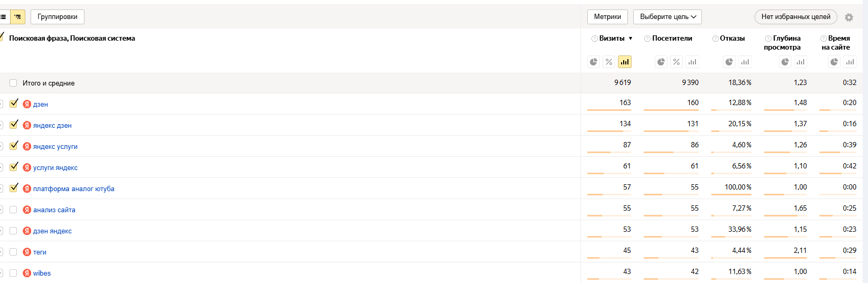Select bar chart icon under Отказы
This screenshot has height=283, width=868.
[745, 62]
